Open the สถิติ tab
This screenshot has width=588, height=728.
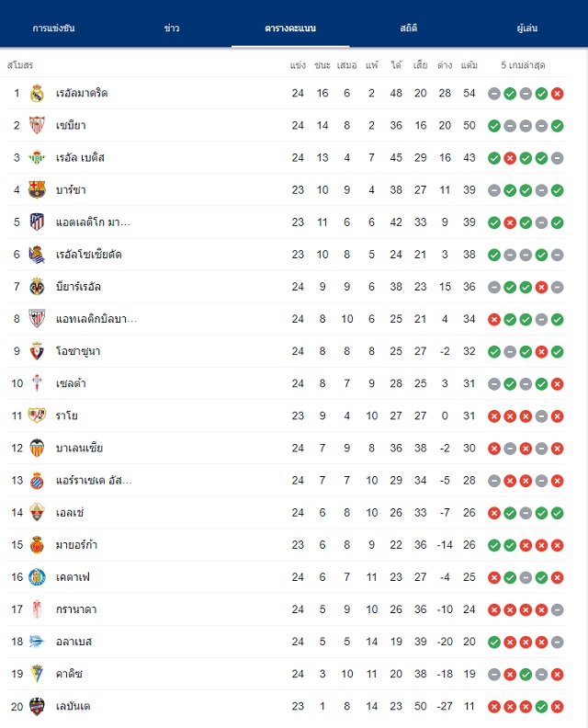(409, 28)
